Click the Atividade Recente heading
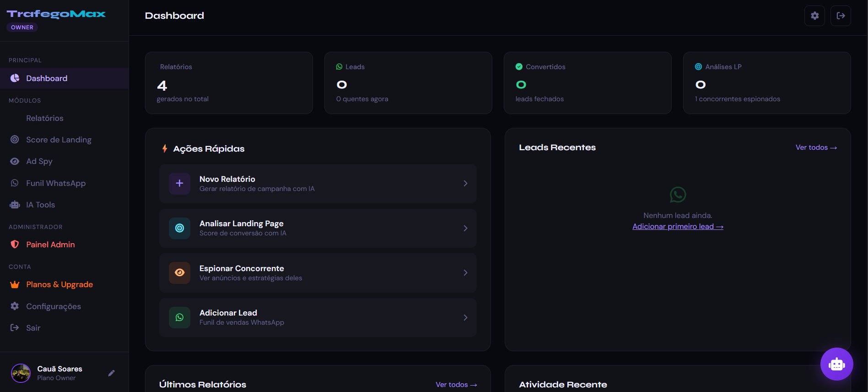Image resolution: width=868 pixels, height=392 pixels. coord(563,385)
